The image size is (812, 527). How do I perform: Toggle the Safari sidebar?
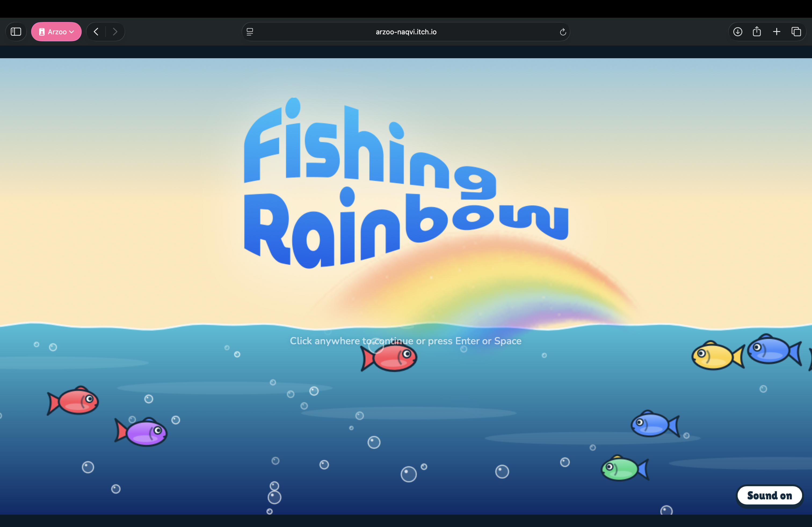pyautogui.click(x=16, y=32)
